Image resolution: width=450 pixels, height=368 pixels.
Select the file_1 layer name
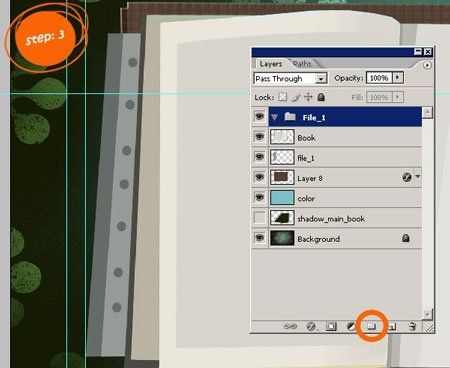coord(306,158)
